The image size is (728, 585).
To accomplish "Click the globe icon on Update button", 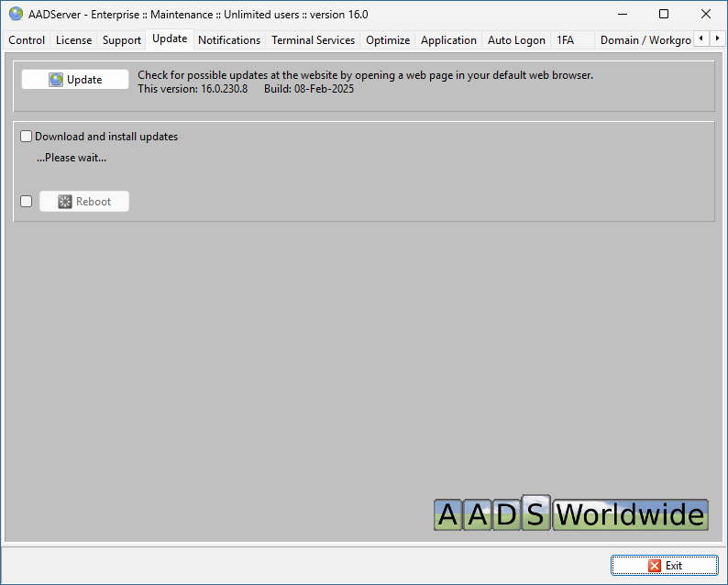I will pos(57,80).
